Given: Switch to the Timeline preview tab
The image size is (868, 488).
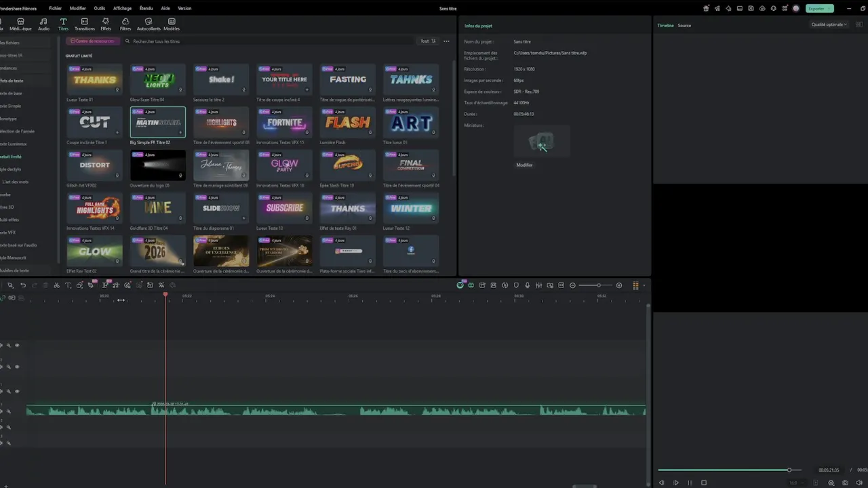Looking at the screenshot, I should pyautogui.click(x=665, y=26).
